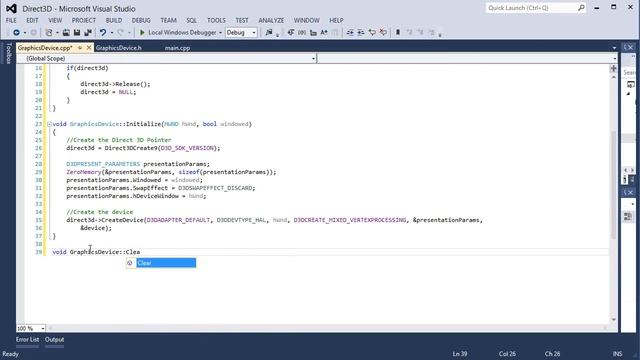This screenshot has width=640, height=360.
Task: Start debugging with the green play icon
Action: click(x=142, y=33)
